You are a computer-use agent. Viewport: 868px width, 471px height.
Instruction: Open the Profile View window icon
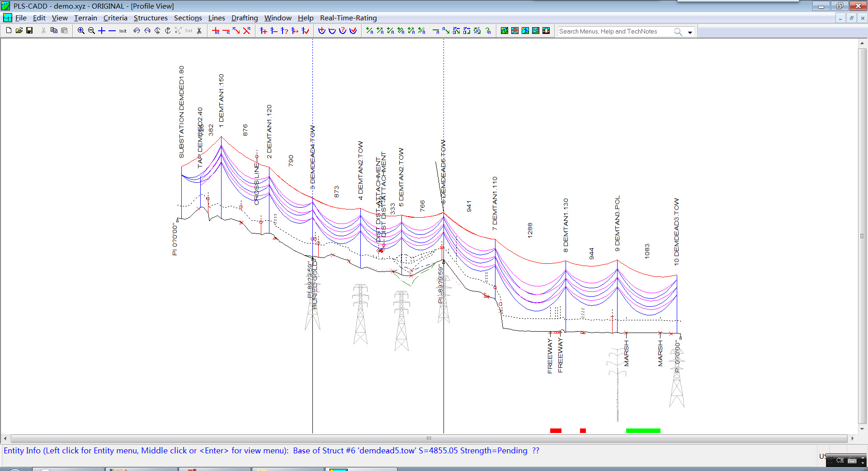coord(505,31)
